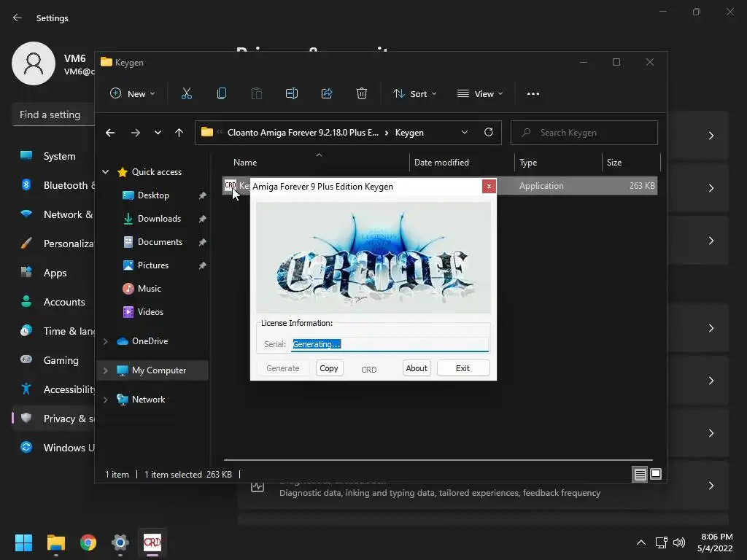Click the Generate button in keygen
The image size is (747, 560).
[x=283, y=368]
